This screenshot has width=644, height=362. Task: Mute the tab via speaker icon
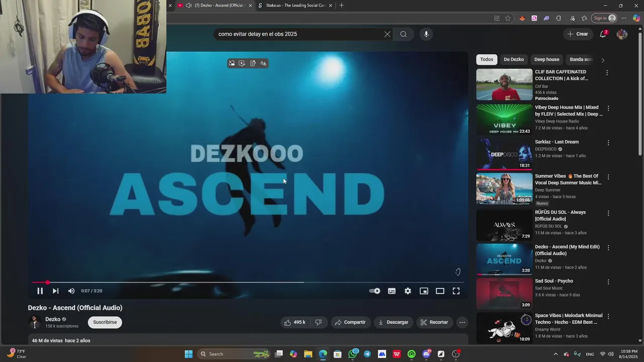188,6
